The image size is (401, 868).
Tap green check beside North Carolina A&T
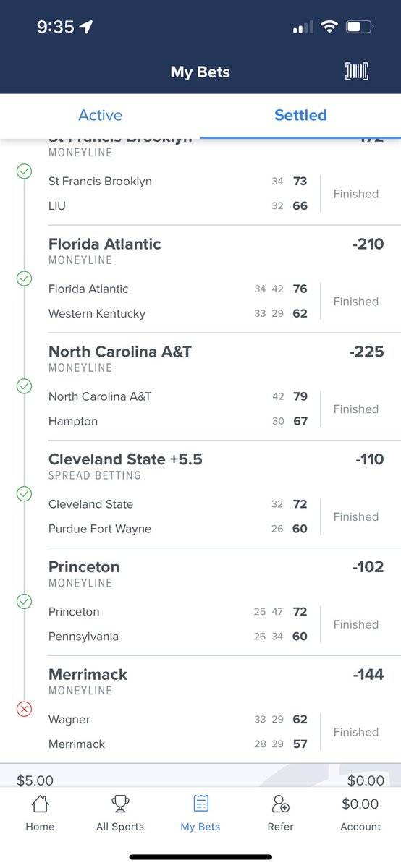24,386
